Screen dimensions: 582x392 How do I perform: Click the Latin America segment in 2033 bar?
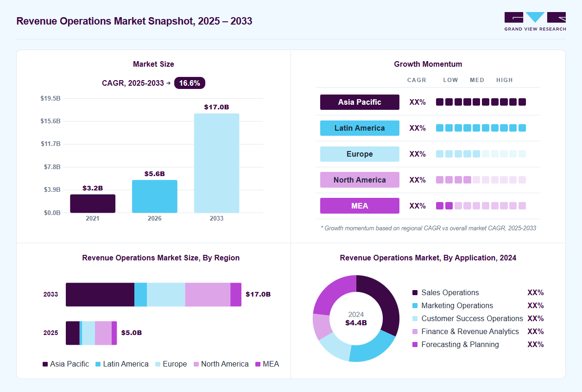pyautogui.click(x=140, y=295)
